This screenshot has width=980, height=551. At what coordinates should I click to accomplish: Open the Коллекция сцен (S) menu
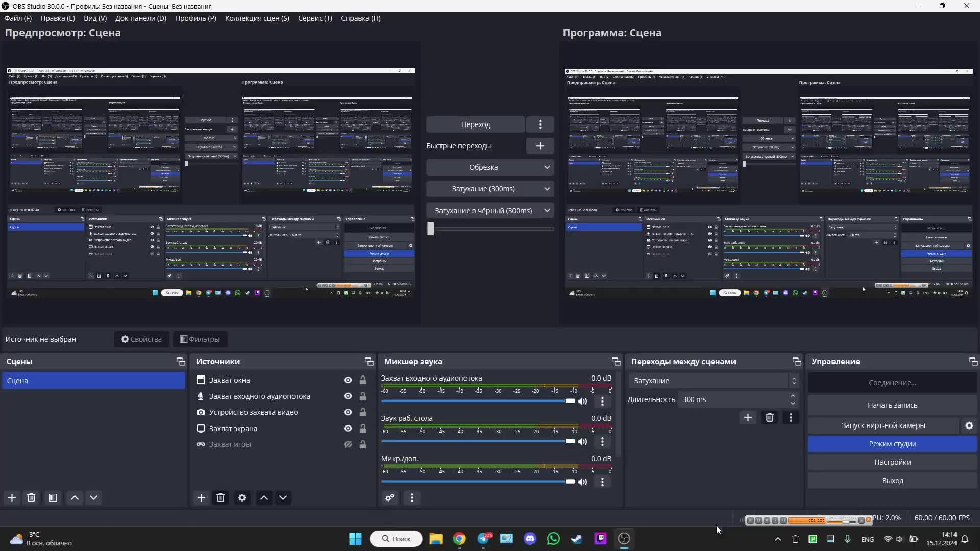point(257,18)
